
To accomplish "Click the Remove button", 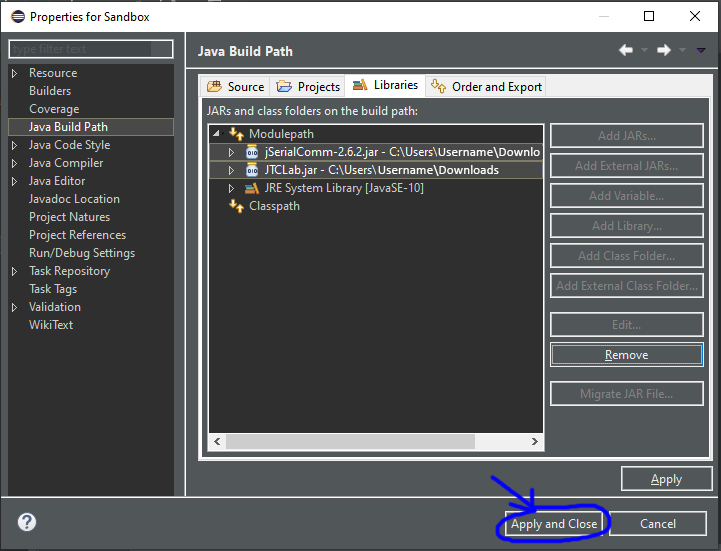I will tap(627, 355).
